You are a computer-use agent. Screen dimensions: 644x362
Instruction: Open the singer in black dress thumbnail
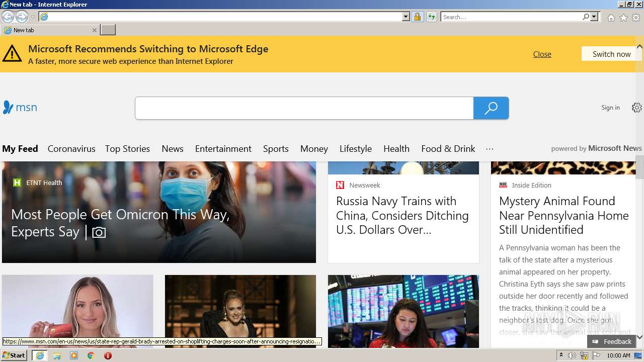[x=240, y=311]
